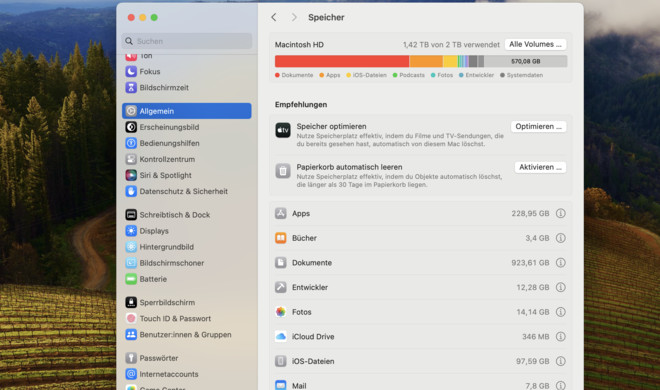This screenshot has width=660, height=390.
Task: Click the Alle Volumes button
Action: (535, 44)
